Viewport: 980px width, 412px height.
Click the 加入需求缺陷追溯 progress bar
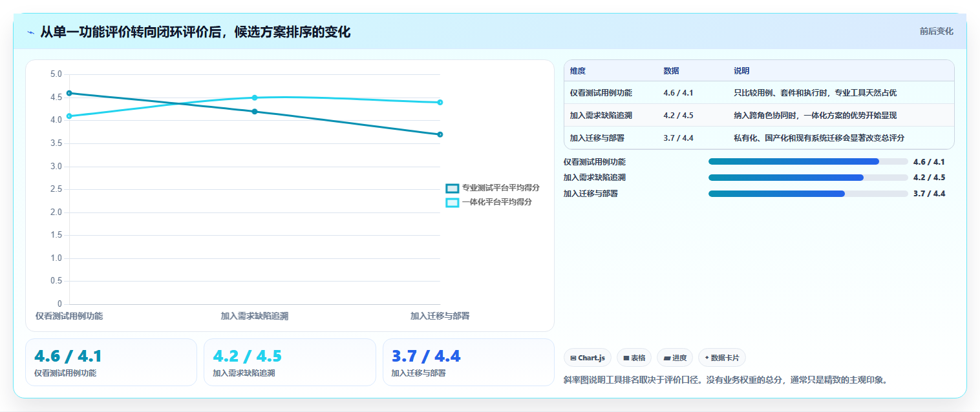coord(808,178)
